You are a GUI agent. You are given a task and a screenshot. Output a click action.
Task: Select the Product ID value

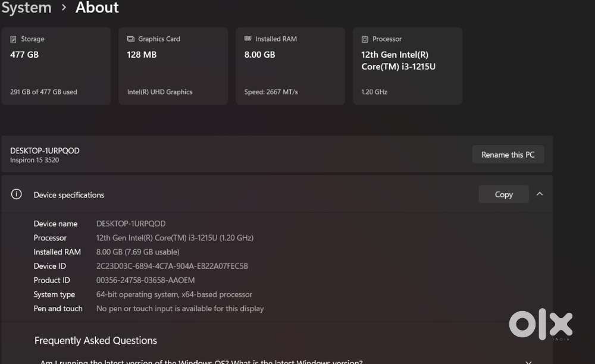pyautogui.click(x=145, y=280)
